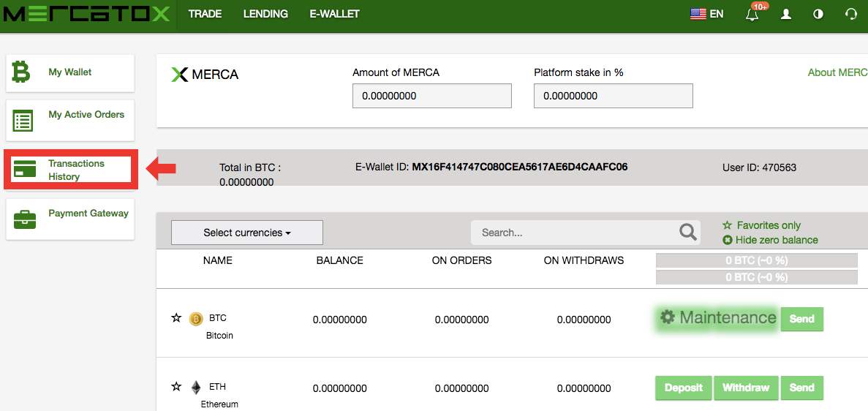Click the upper 0 BTC (~0 %) bar
The image size is (868, 411).
tap(757, 260)
